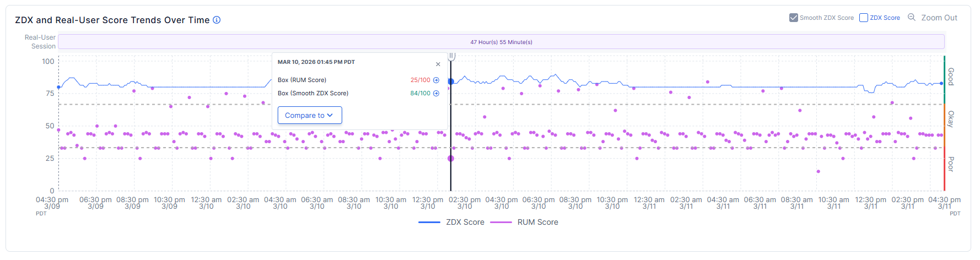Click the 25/100 RUM score value
This screenshot has height=260, width=980.
420,80
